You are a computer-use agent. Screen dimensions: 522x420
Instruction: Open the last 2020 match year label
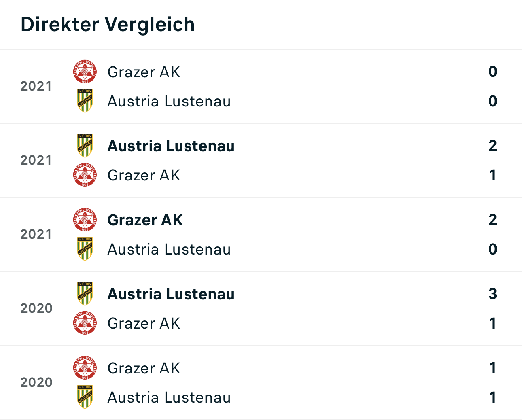[36, 382]
